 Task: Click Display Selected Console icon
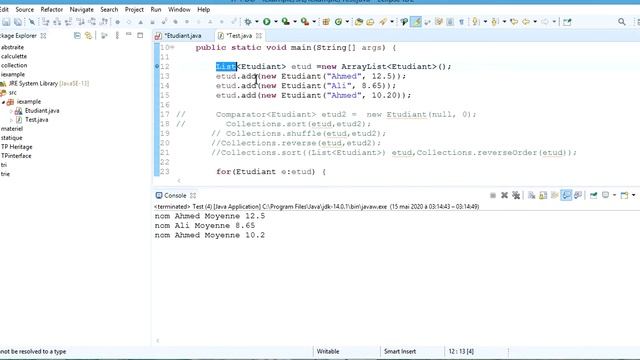[605, 196]
